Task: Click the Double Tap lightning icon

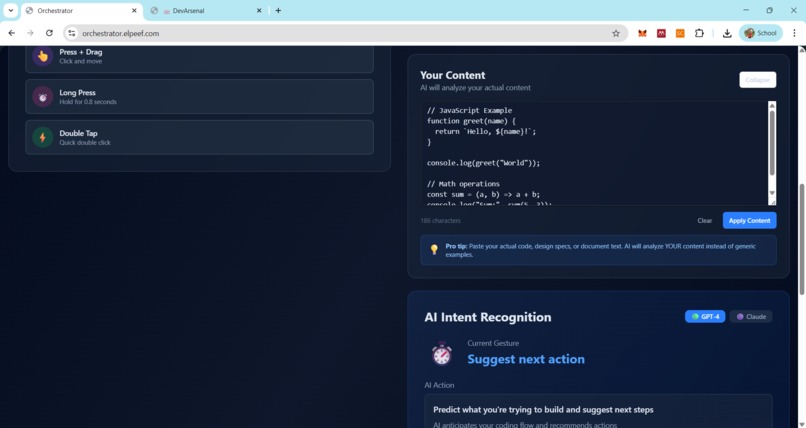Action: [43, 137]
